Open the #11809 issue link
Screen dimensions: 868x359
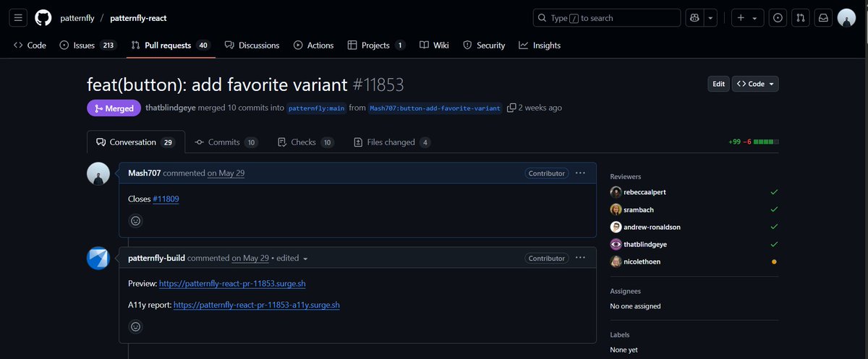coord(166,199)
